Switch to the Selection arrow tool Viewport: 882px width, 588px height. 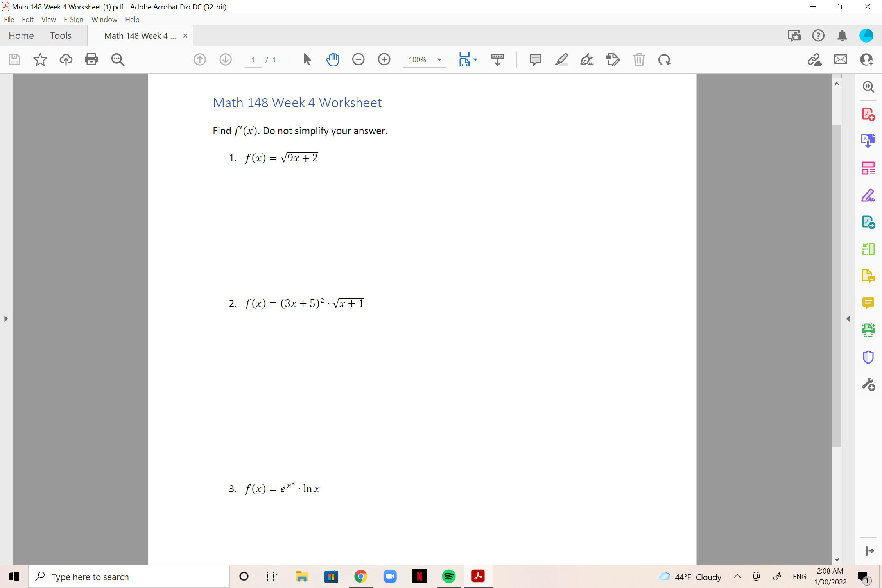click(x=307, y=59)
